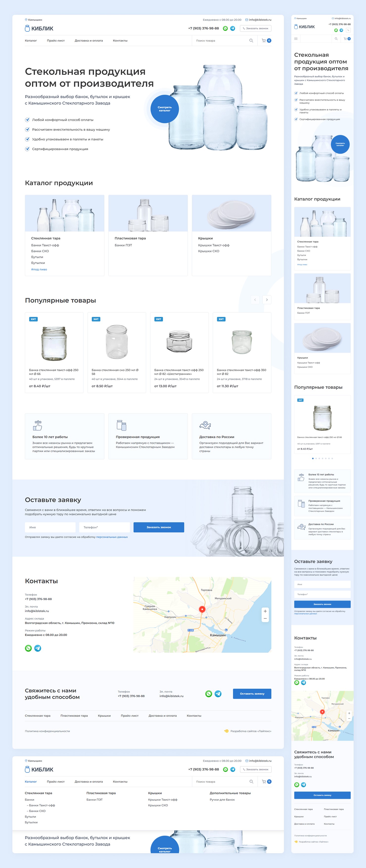Viewport: 366px width, 868px height.
Task: Click Telegram icon in header with expanded catalog menu
Action: 232,769
